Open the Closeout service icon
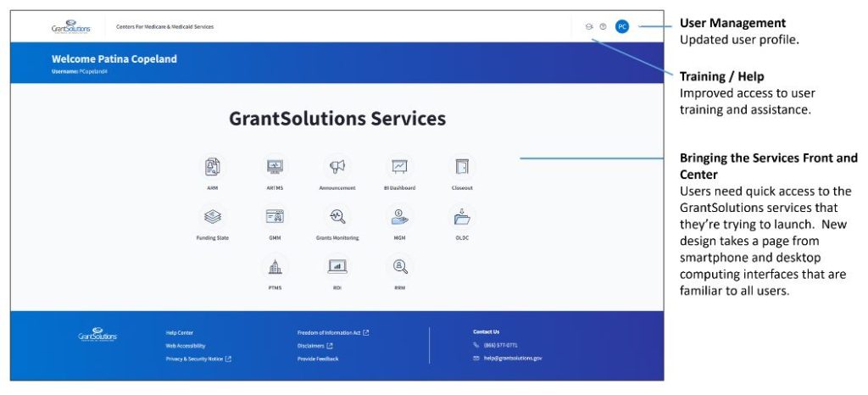Screen dimensions: 868x395 462,167
